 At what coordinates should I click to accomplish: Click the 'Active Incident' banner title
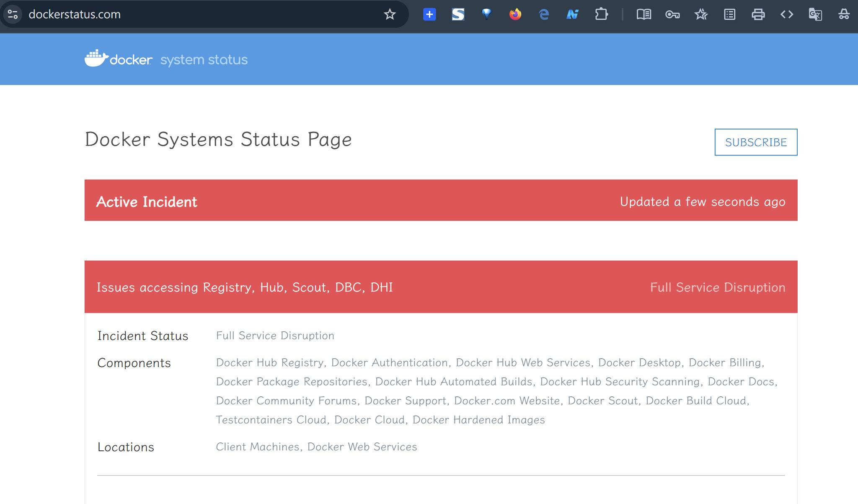pyautogui.click(x=147, y=202)
